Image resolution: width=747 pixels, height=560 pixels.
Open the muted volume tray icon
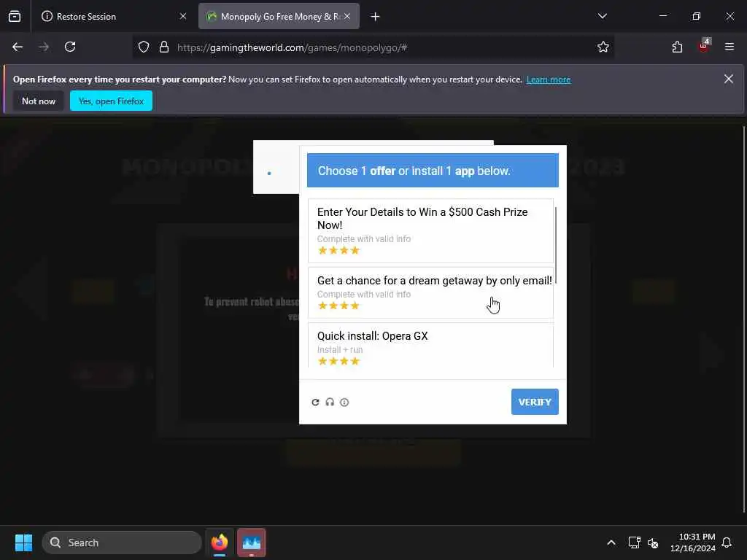(653, 542)
